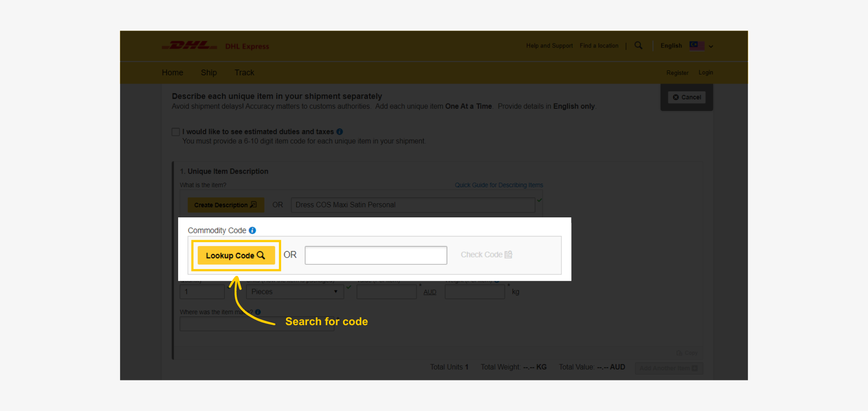868x411 pixels.
Task: Click the commodity code input field
Action: click(376, 255)
